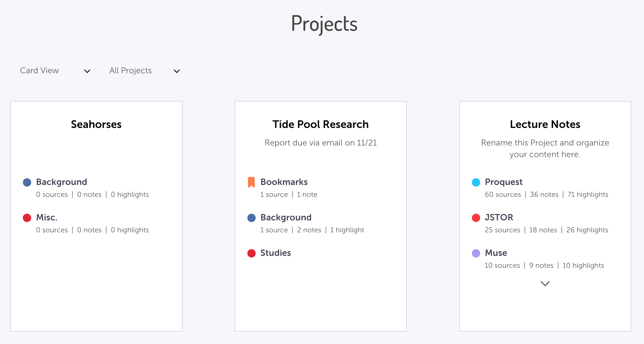The width and height of the screenshot is (644, 344).
Task: Click '60 sources' under Proquest
Action: (x=503, y=195)
